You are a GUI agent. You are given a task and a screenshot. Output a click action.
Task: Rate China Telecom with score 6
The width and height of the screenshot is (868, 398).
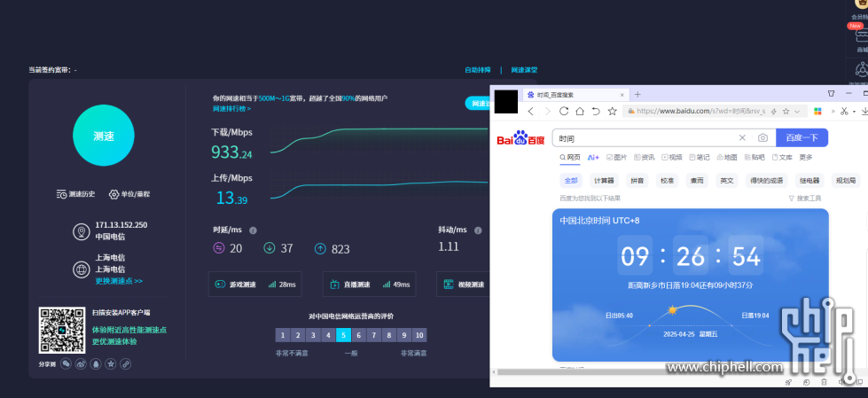[x=359, y=335]
